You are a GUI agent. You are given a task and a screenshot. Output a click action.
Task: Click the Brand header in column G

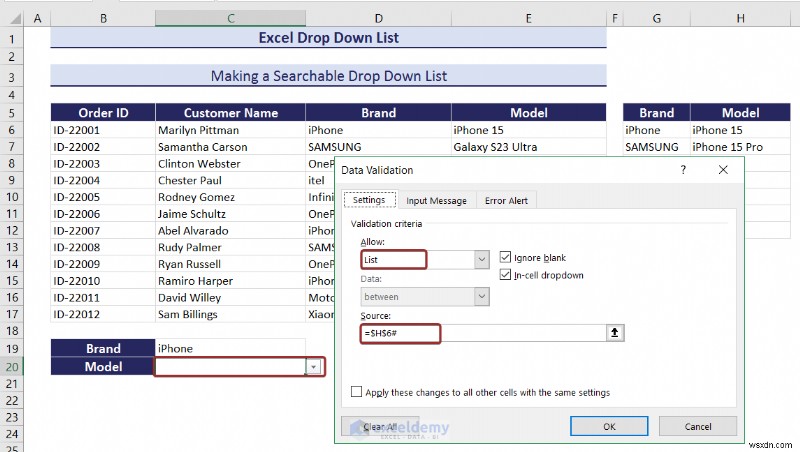(657, 112)
